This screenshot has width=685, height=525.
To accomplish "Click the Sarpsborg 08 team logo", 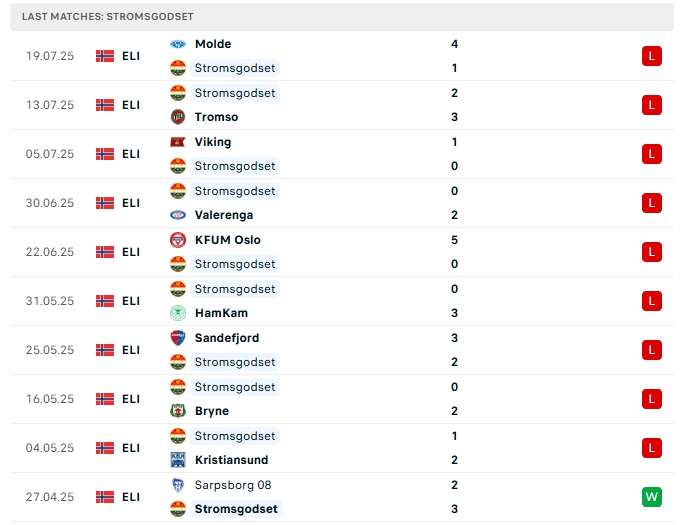I will point(178,485).
